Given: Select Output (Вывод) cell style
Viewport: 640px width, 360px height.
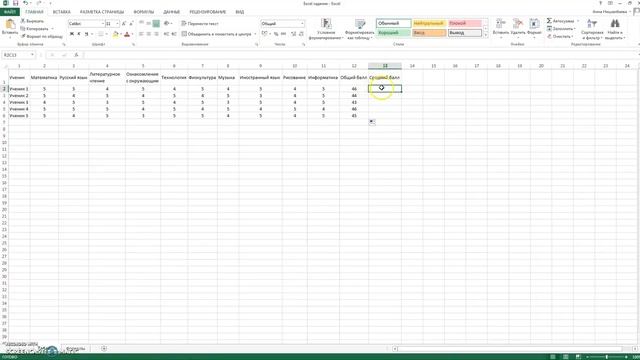Looking at the screenshot, I should click(x=465, y=33).
